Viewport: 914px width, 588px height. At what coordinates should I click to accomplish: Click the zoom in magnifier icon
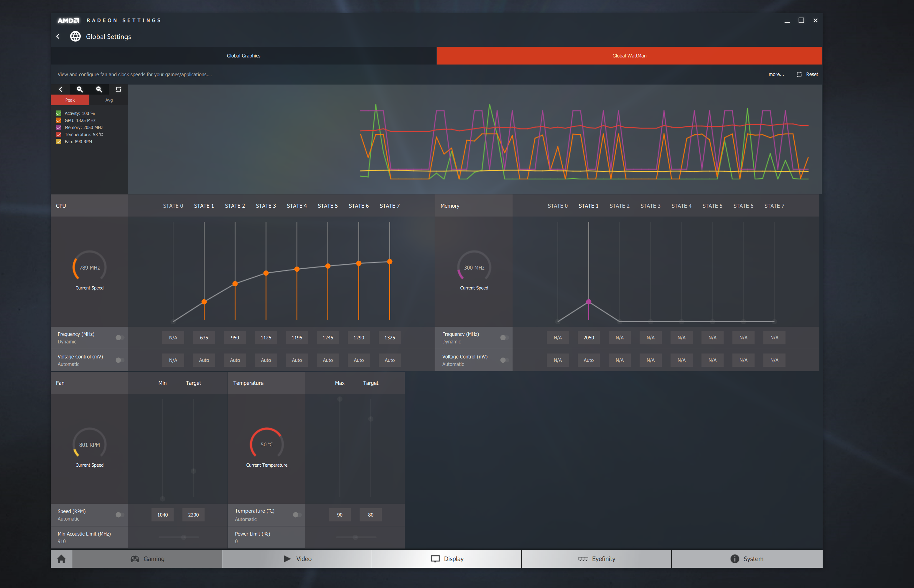click(x=79, y=89)
